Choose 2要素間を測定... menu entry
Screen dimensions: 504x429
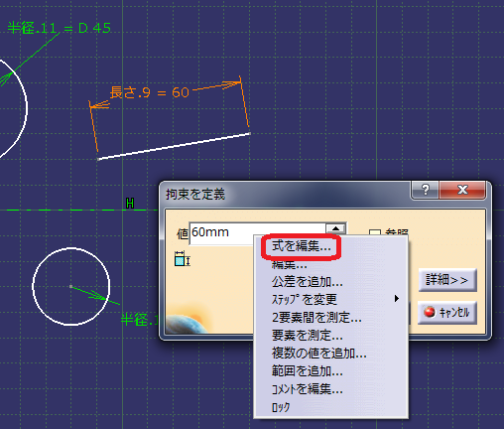(x=316, y=318)
